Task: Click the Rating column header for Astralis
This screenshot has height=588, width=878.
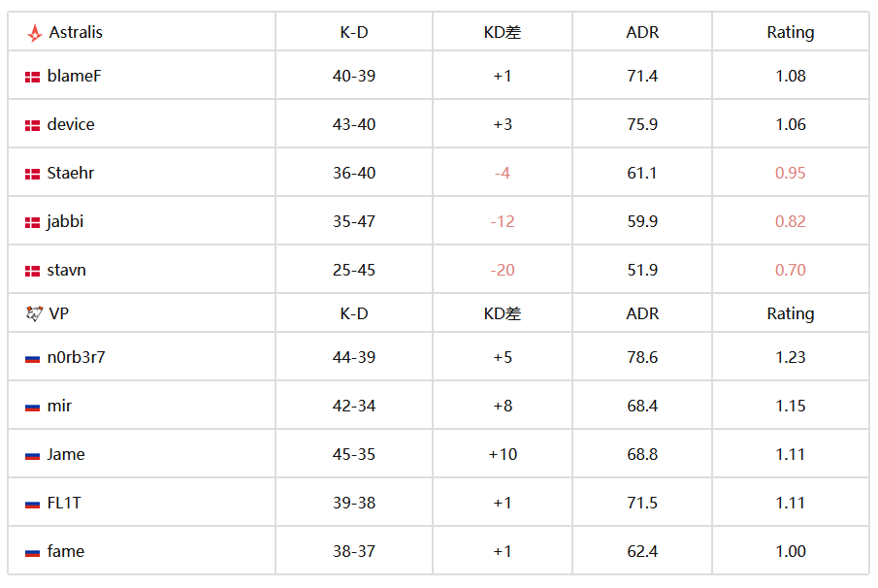Action: coord(790,32)
